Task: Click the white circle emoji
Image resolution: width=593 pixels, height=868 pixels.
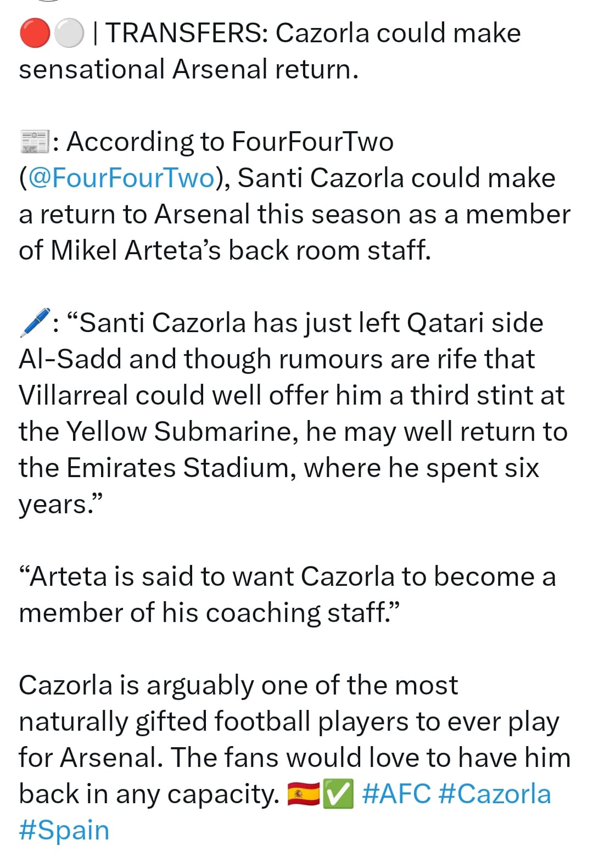Action: tap(69, 33)
